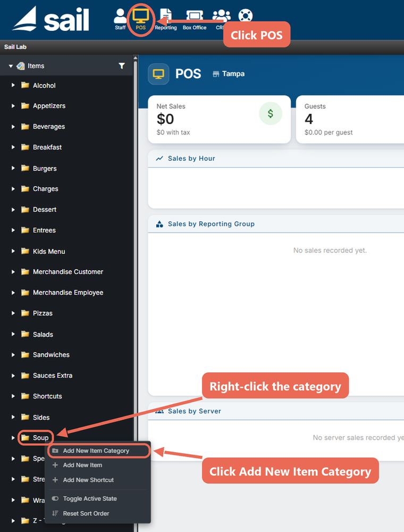Choose Toggle Active State in context menu
The image size is (404, 532).
[98, 498]
